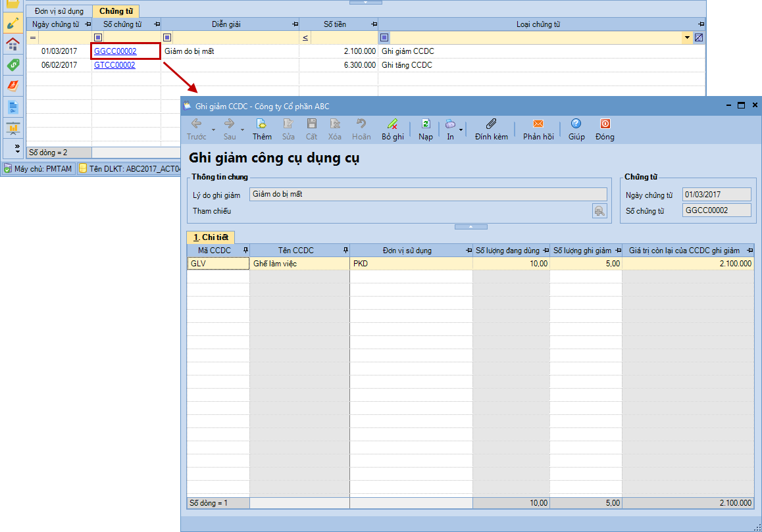762x532 pixels.
Task: Toggle pin on Mã CCDC column
Action: (245, 251)
